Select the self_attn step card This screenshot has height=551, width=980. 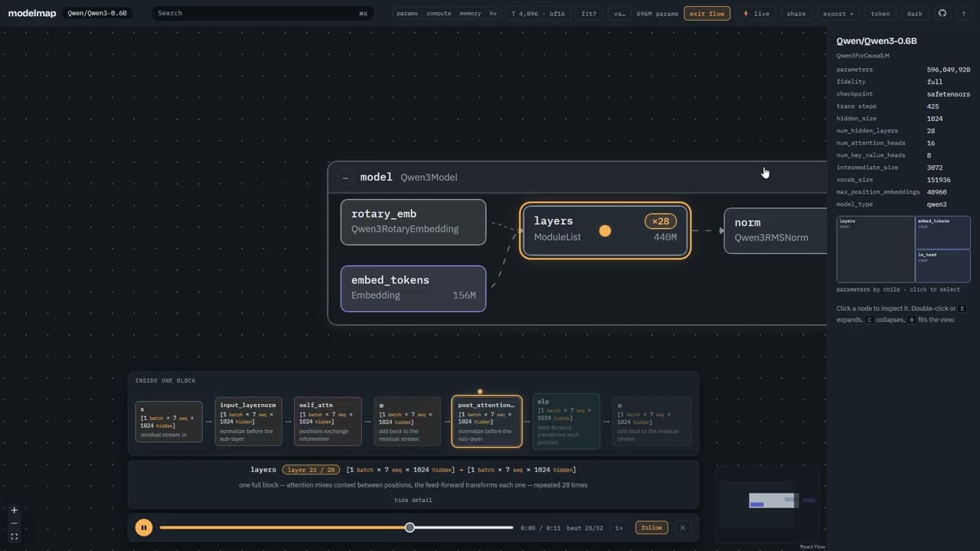(328, 422)
